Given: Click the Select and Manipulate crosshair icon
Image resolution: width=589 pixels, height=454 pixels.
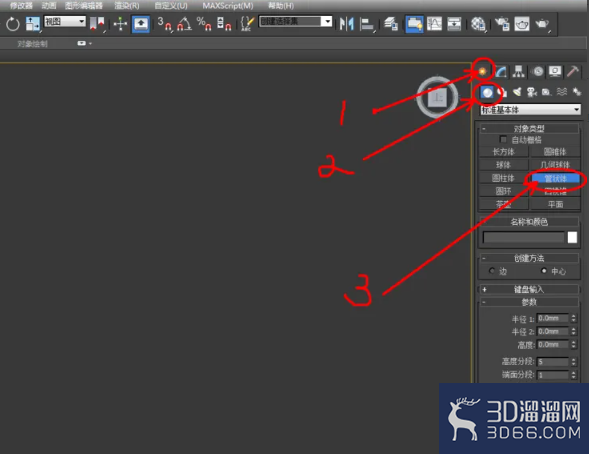Looking at the screenshot, I should click(x=120, y=24).
